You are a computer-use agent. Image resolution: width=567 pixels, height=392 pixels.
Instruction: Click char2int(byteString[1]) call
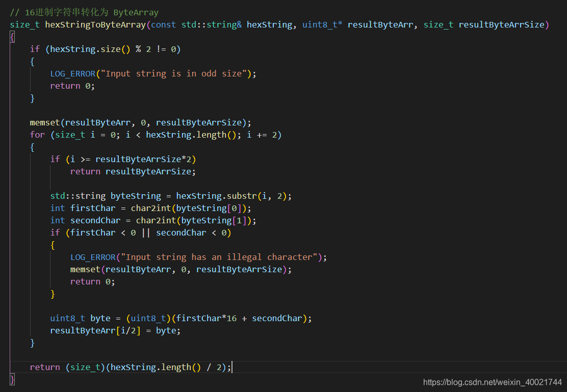pos(193,221)
